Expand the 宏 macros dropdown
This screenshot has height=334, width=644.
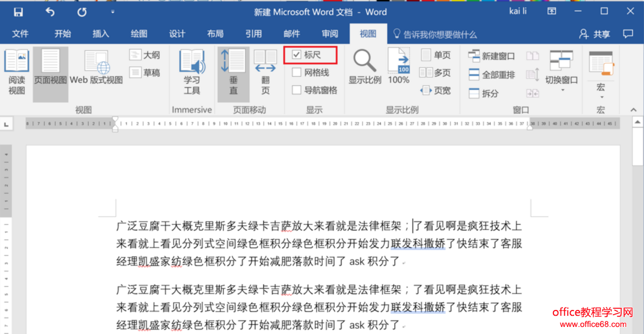pos(601,97)
